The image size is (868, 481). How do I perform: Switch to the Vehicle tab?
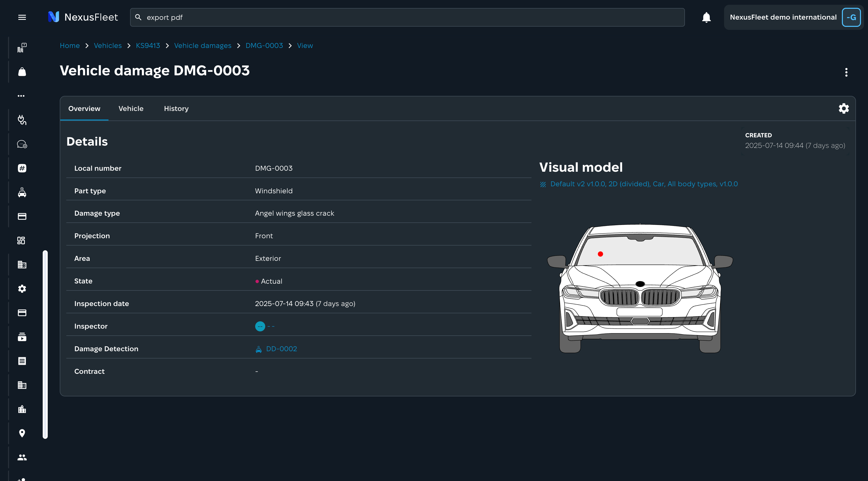click(131, 108)
